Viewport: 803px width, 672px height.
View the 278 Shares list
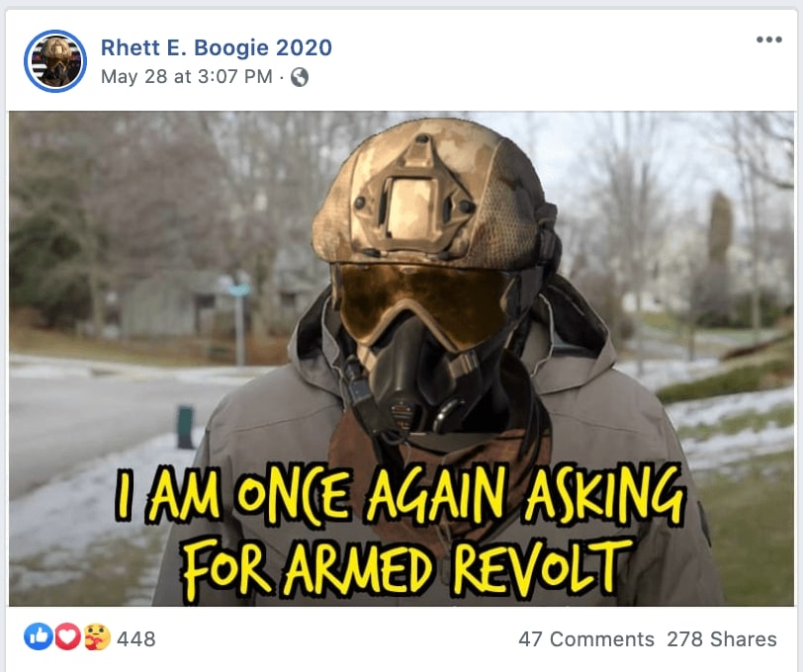(722, 639)
